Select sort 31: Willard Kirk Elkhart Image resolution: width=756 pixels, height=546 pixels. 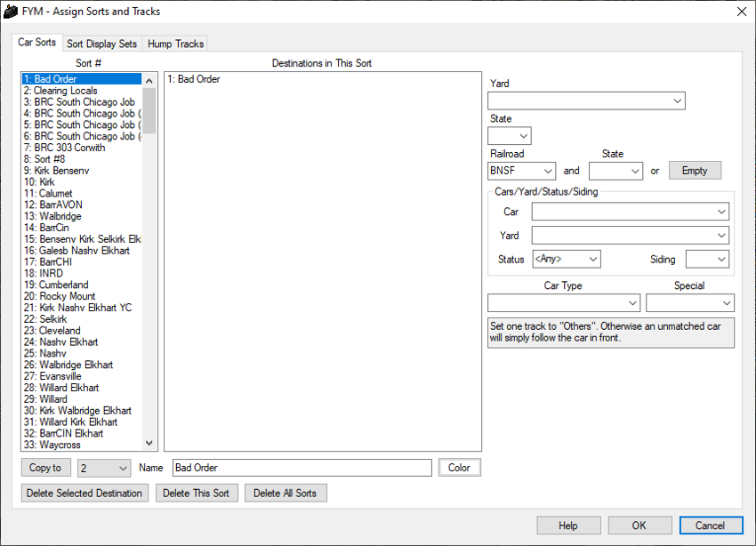click(x=82, y=422)
